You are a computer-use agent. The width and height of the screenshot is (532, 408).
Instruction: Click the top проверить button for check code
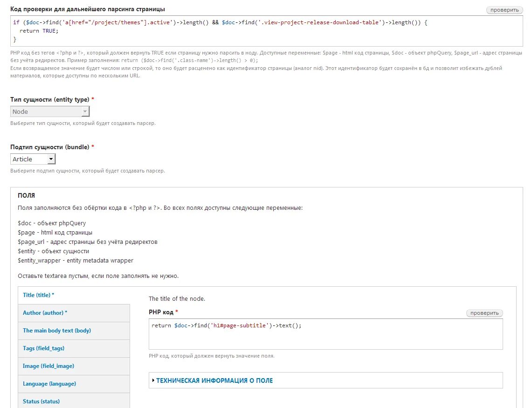(504, 10)
